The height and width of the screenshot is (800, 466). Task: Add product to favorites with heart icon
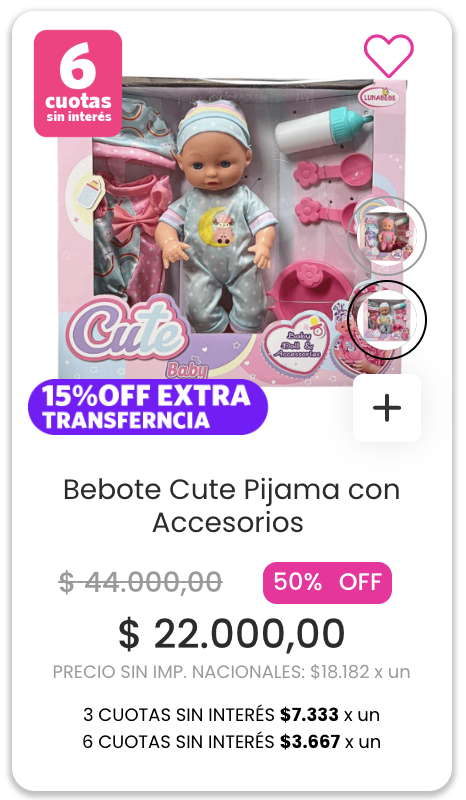point(388,56)
